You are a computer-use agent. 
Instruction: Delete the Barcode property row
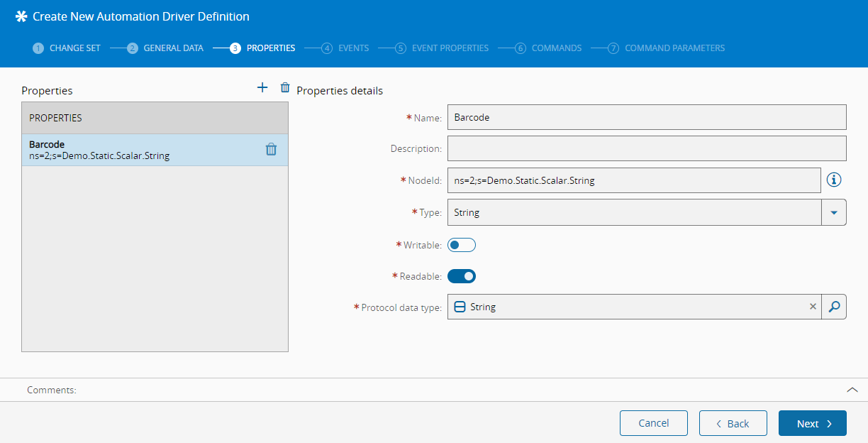[x=271, y=149]
